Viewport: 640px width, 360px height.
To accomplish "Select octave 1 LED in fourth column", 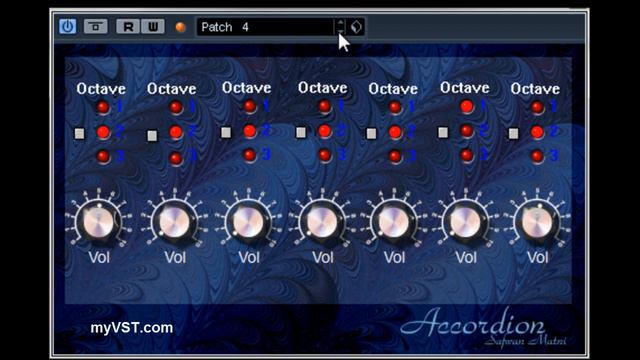I will pyautogui.click(x=324, y=107).
